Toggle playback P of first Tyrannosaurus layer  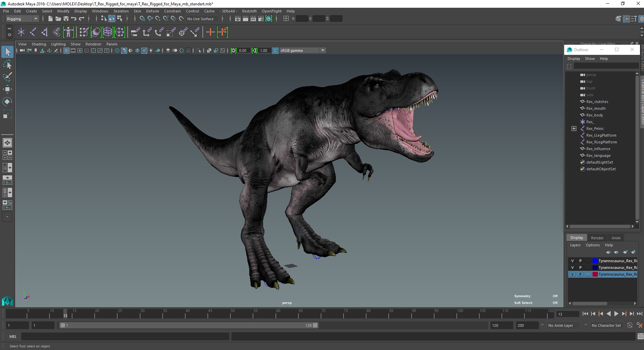point(580,261)
